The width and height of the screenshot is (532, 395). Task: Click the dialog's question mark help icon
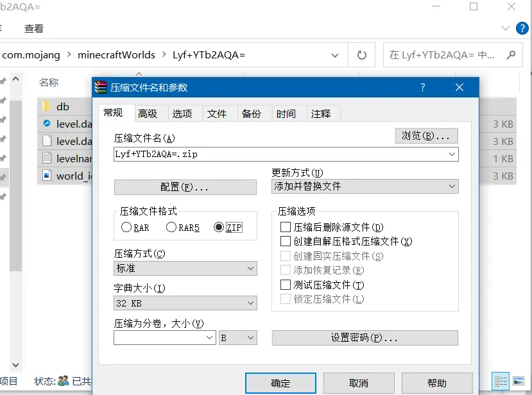(422, 87)
